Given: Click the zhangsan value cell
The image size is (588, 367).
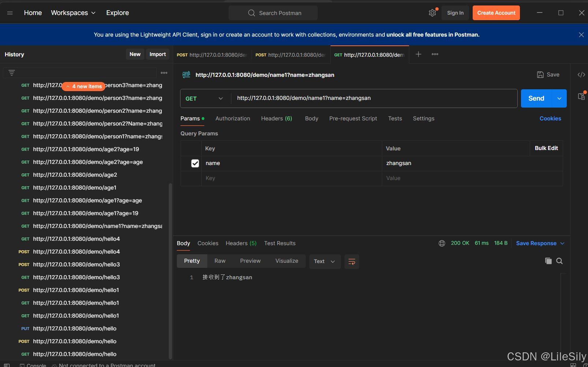Looking at the screenshot, I should coord(472,163).
